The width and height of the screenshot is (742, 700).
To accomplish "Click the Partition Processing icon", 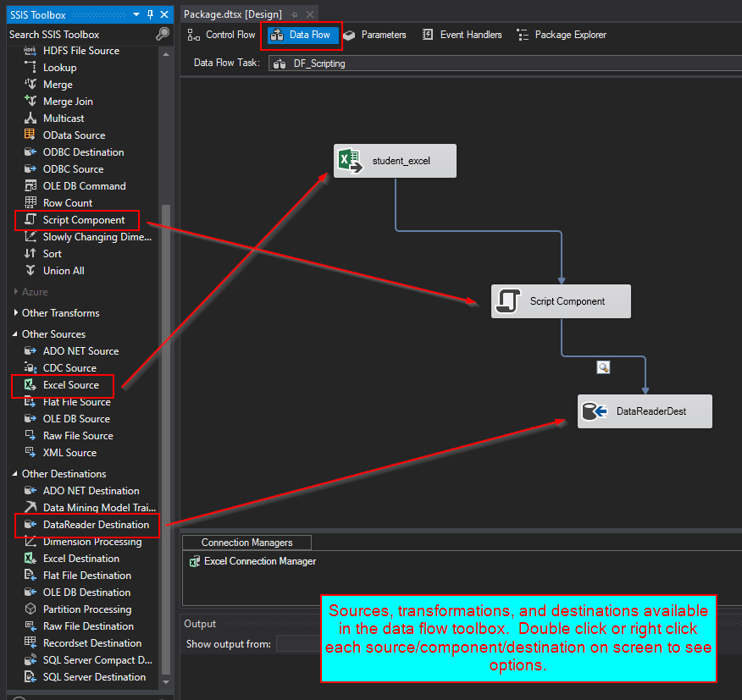I will click(x=30, y=609).
